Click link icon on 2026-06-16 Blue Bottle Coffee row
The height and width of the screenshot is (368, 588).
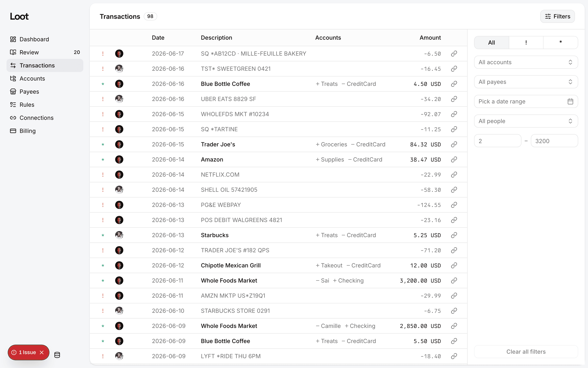coord(454,84)
